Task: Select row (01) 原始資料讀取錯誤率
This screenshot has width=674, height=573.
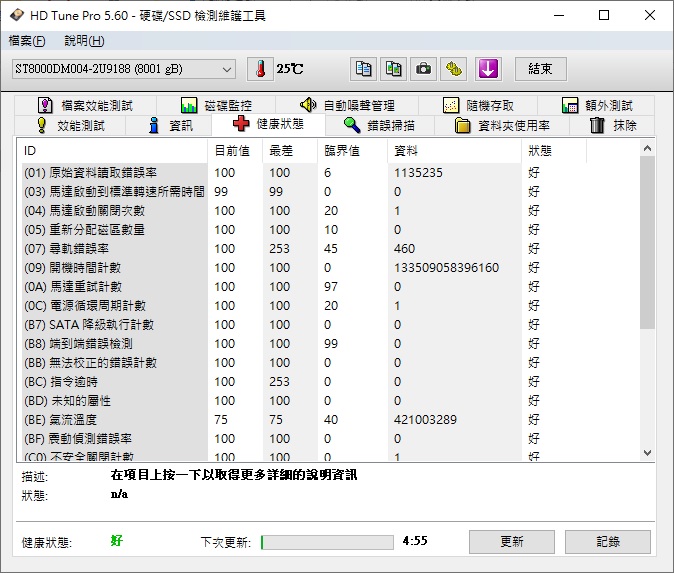Action: click(x=331, y=173)
